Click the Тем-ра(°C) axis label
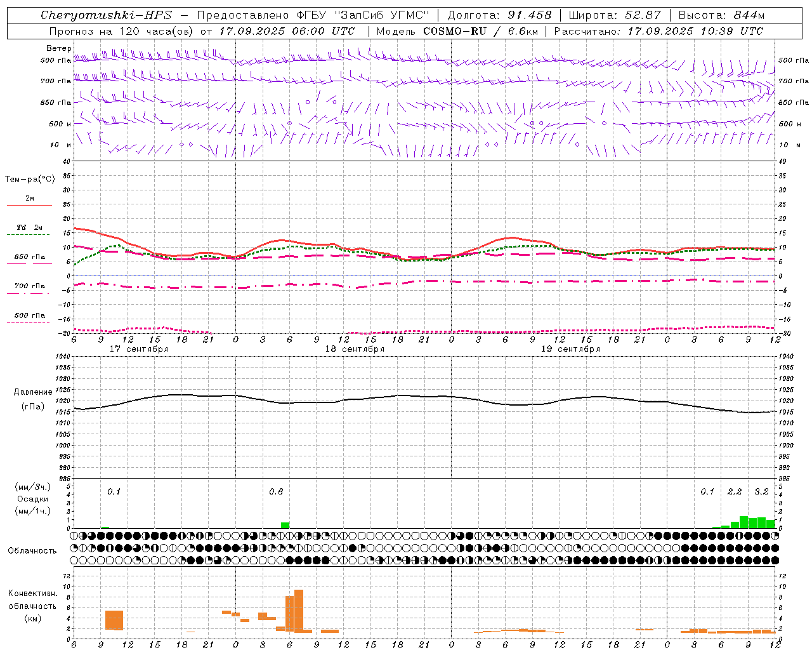812x650 pixels. [30, 180]
